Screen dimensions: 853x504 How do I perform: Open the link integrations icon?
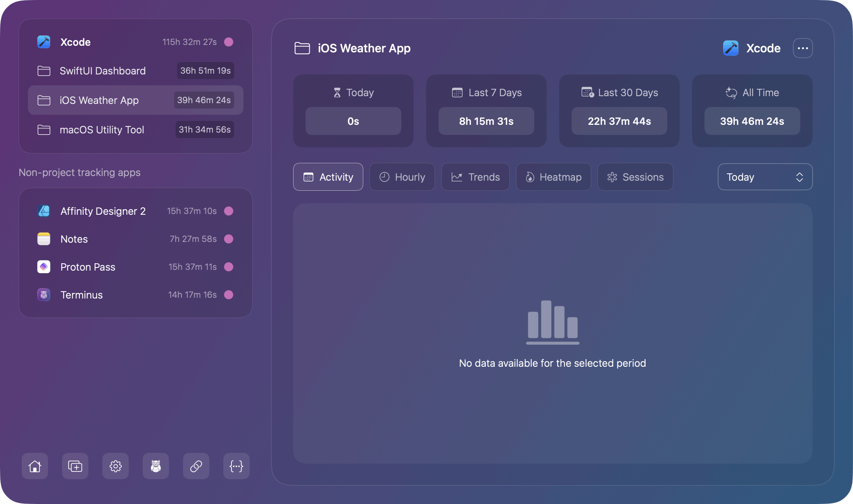pos(196,466)
